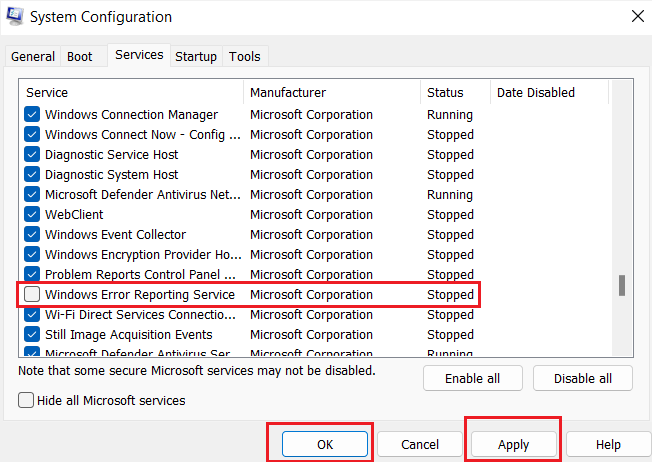
Task: Go to the Startup tab
Action: pos(196,56)
